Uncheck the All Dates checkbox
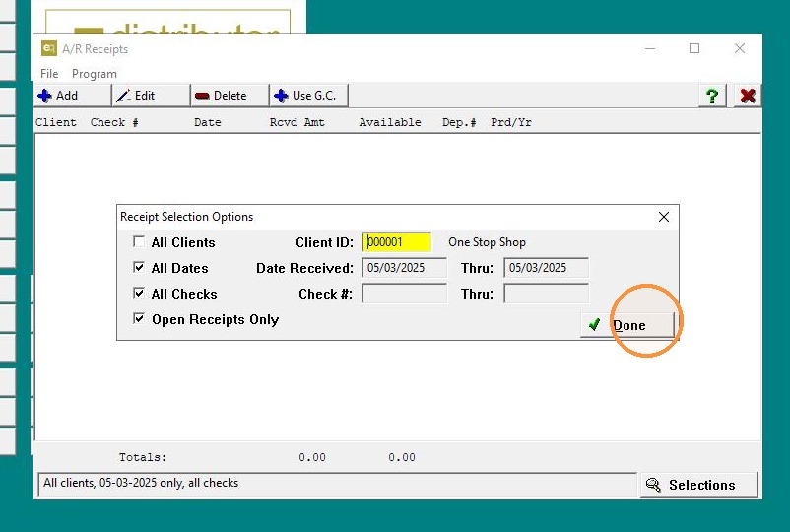 pyautogui.click(x=139, y=268)
